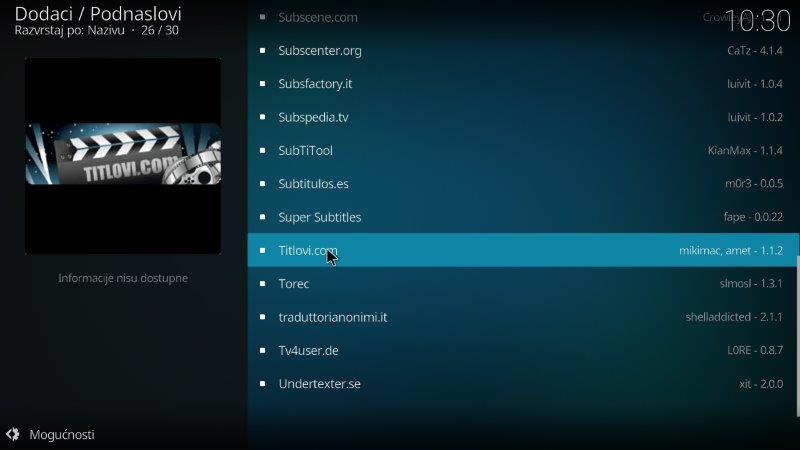
Task: Select the Torec add-on
Action: coord(523,284)
